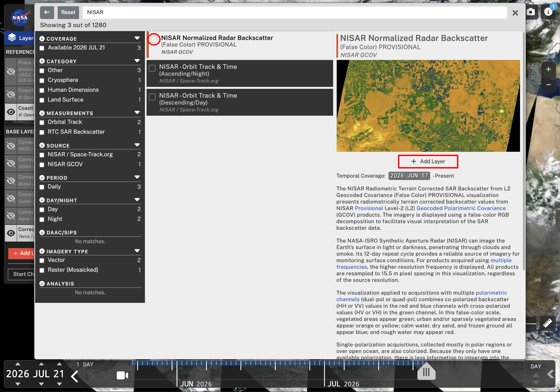Zoom out on the map with minus

coord(549,85)
